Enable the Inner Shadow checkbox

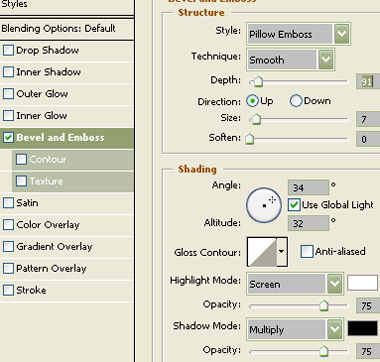tap(8, 72)
